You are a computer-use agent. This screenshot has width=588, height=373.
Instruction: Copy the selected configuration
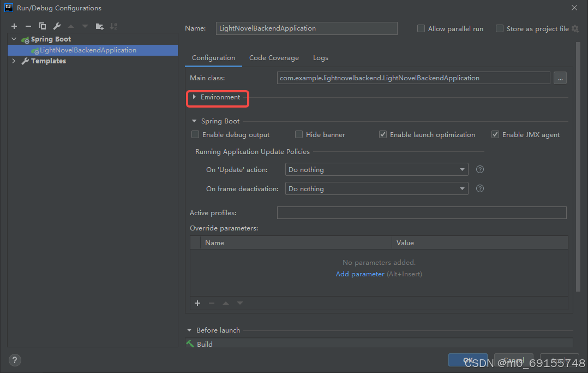pyautogui.click(x=42, y=26)
